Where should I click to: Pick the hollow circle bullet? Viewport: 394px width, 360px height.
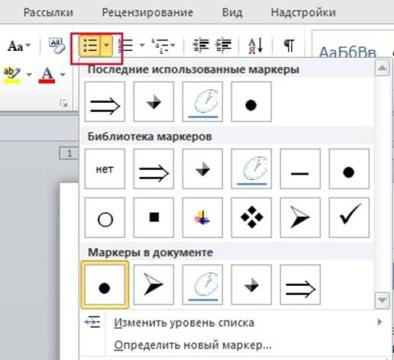(105, 217)
